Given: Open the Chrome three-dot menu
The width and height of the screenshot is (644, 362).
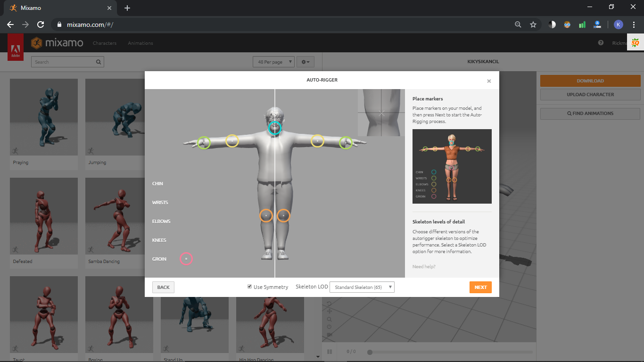Looking at the screenshot, I should click(x=634, y=25).
